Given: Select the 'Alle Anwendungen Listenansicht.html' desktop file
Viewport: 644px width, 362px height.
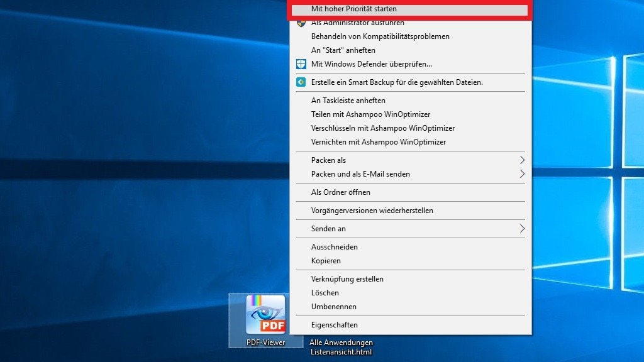Looking at the screenshot, I should coord(341,347).
